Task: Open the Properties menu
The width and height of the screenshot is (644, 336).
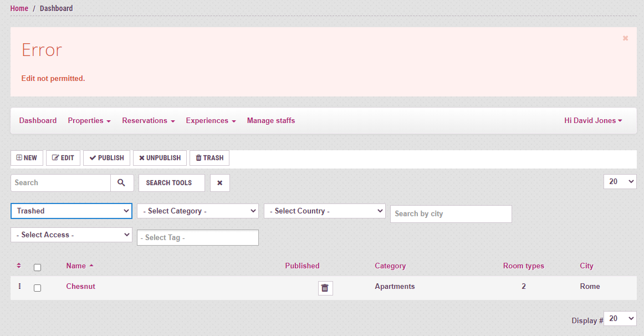Action: pos(89,120)
